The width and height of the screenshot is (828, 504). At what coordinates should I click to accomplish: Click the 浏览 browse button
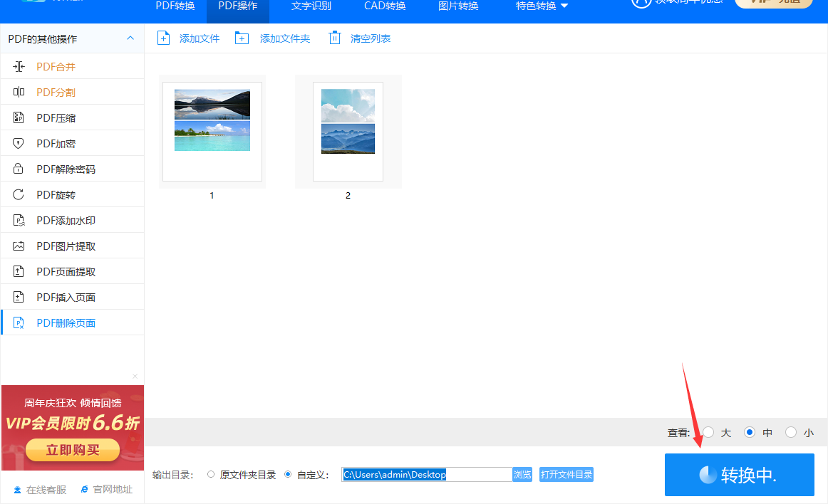(522, 474)
